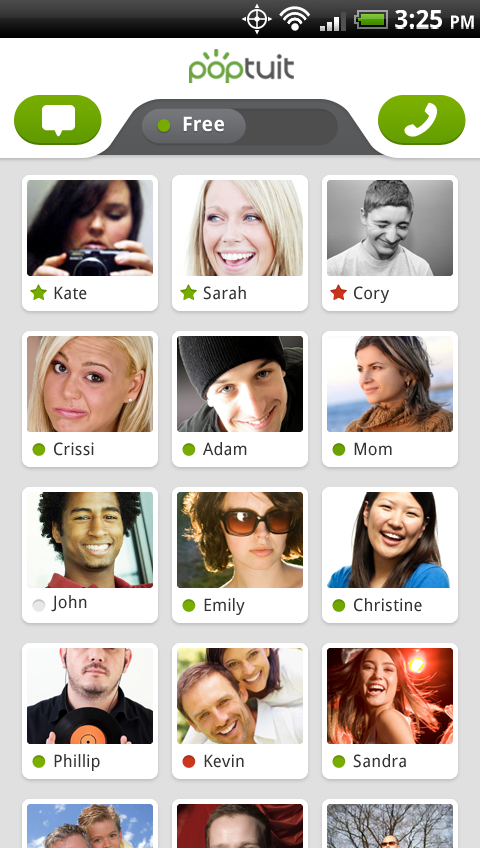Slide status to the dark right track

(x=292, y=126)
